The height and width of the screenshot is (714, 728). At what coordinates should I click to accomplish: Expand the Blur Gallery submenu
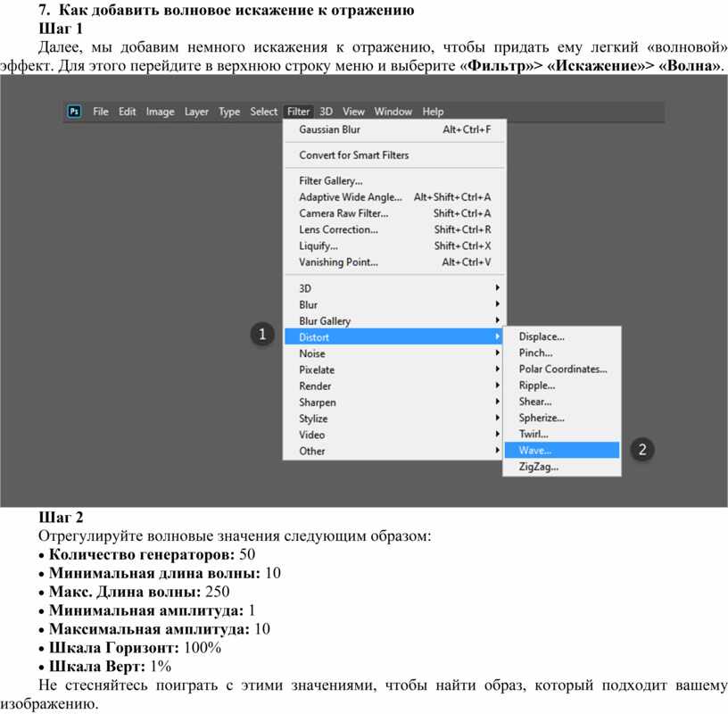(393, 321)
